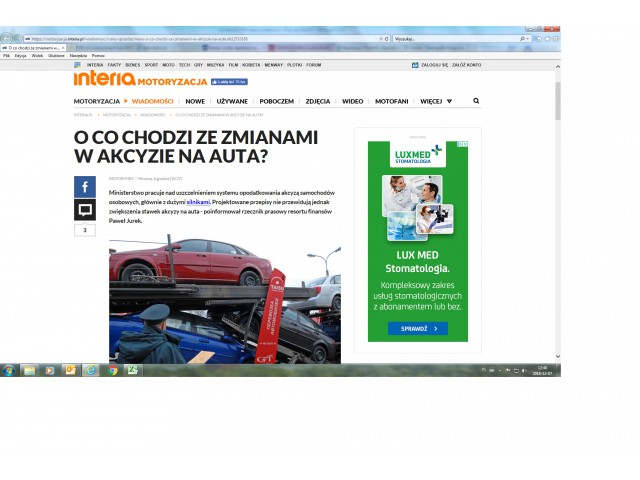Open Internet Explorer taskbar icon
Screen dimensions: 640x480
pos(91,370)
